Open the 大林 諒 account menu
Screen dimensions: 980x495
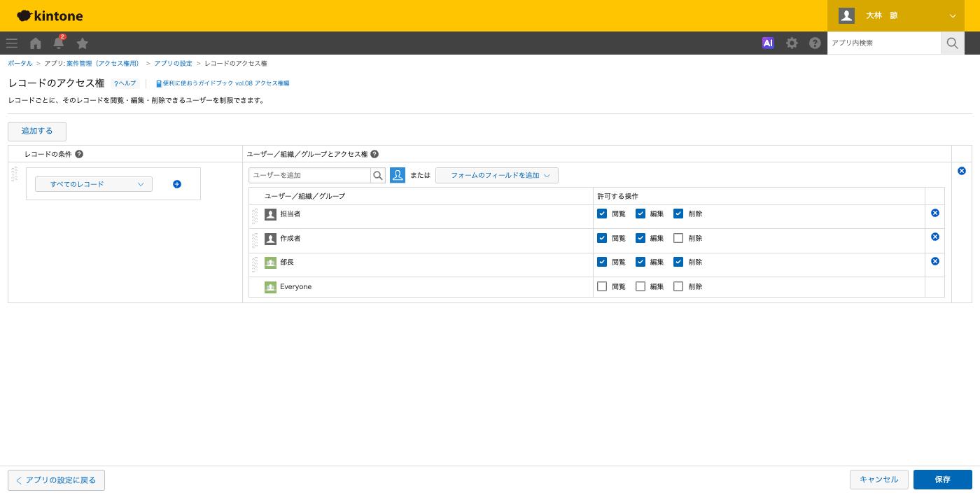coord(897,15)
